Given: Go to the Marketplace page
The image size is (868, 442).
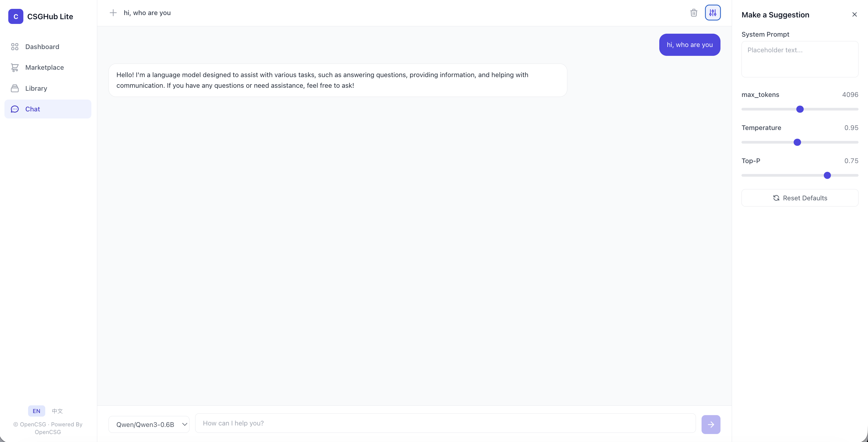Looking at the screenshot, I should click(x=44, y=68).
